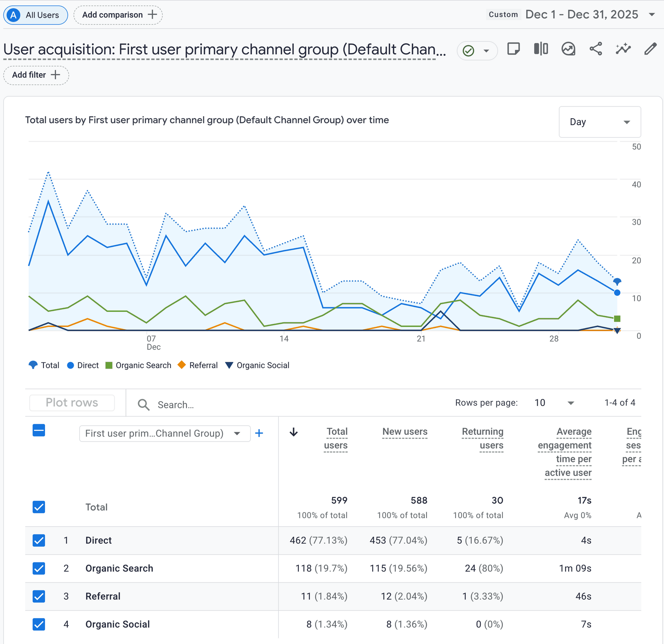Open the annotations note icon

[513, 49]
